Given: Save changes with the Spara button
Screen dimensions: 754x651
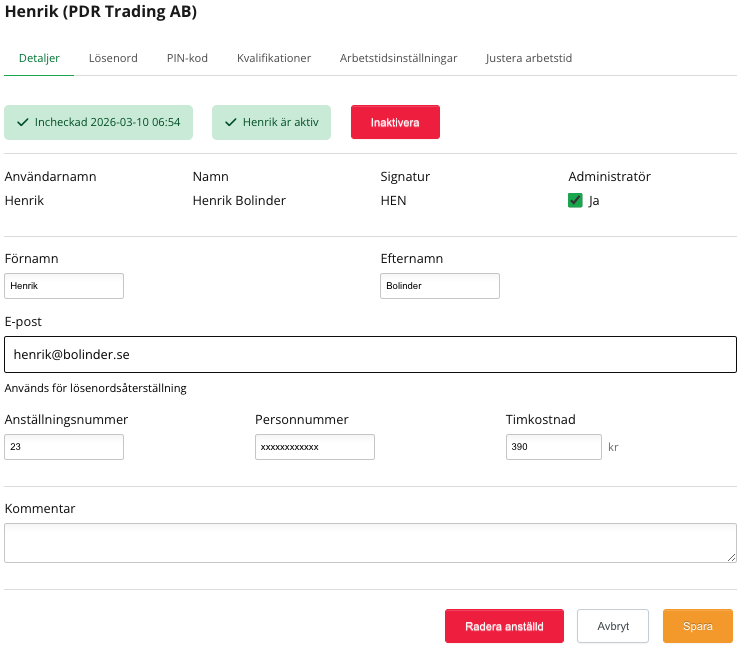Looking at the screenshot, I should [x=697, y=626].
